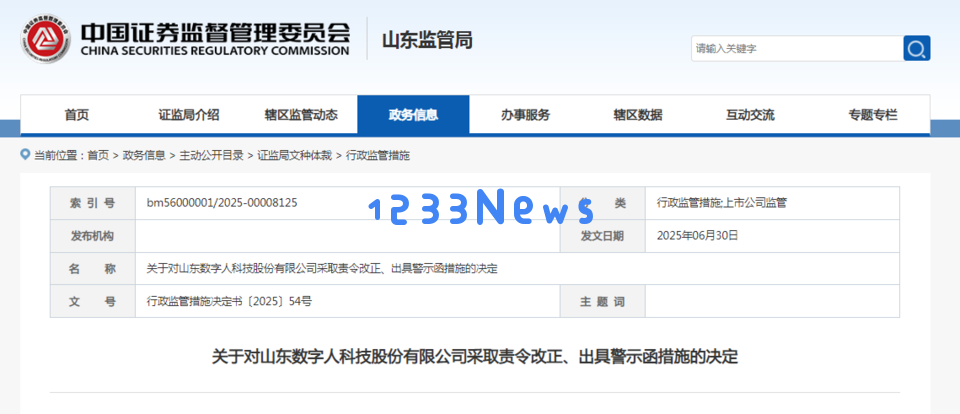The width and height of the screenshot is (960, 414).
Task: Follow the 首页 breadcrumb link
Action: coord(98,156)
